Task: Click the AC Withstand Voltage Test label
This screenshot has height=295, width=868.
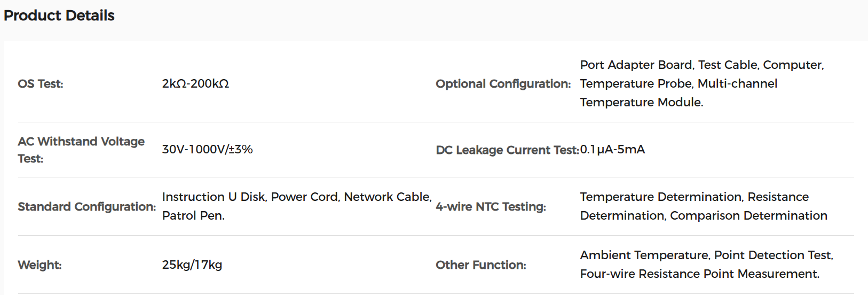Action: (81, 150)
